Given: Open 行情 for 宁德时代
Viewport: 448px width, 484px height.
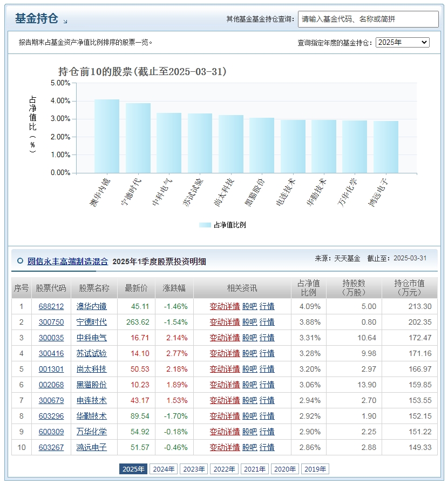Looking at the screenshot, I should click(x=267, y=322).
